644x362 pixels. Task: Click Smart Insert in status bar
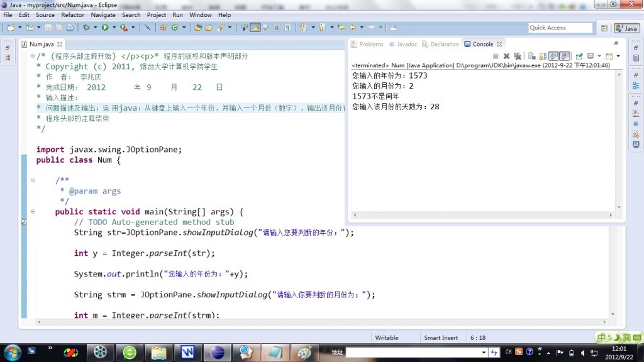point(441,337)
